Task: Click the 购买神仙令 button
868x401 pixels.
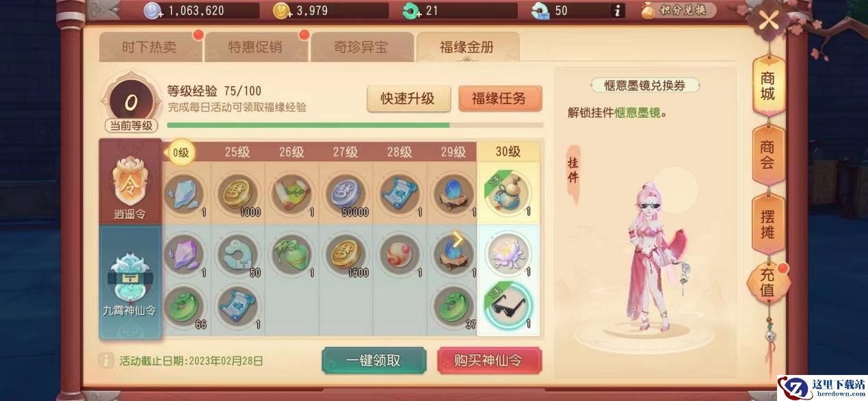Action: tap(489, 361)
